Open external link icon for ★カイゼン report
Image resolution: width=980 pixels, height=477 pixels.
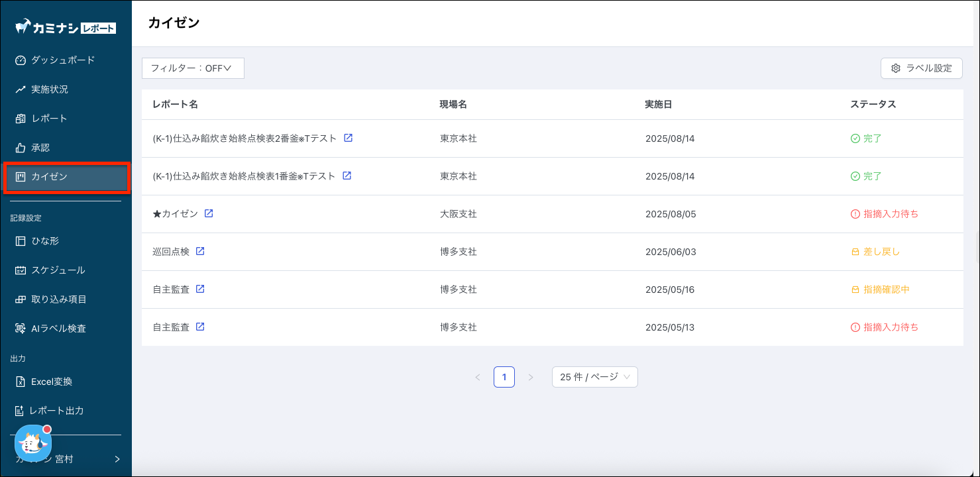[209, 213]
